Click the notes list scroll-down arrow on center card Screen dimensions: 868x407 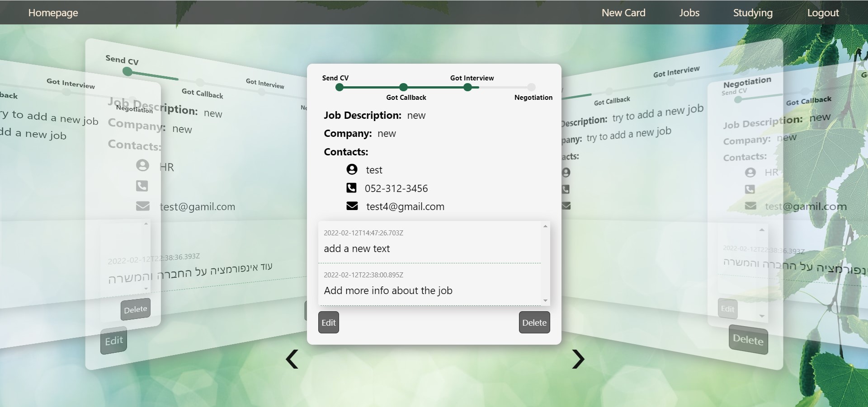point(546,300)
